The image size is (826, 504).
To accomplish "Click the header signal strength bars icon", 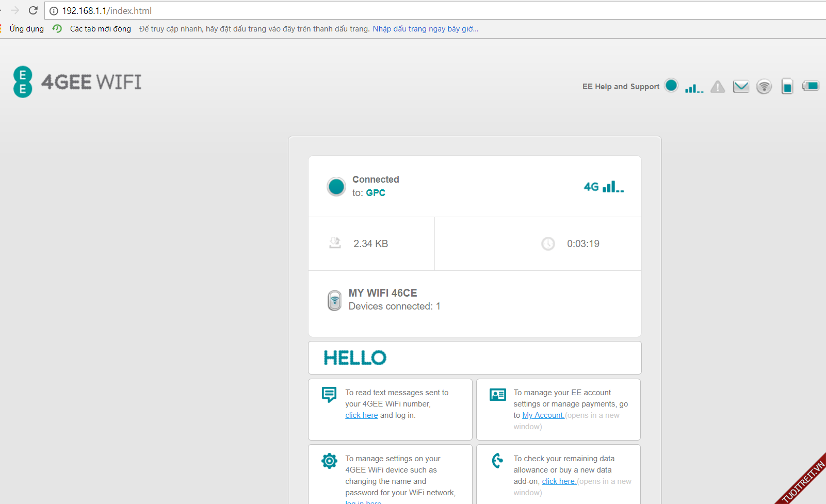I will pos(694,88).
